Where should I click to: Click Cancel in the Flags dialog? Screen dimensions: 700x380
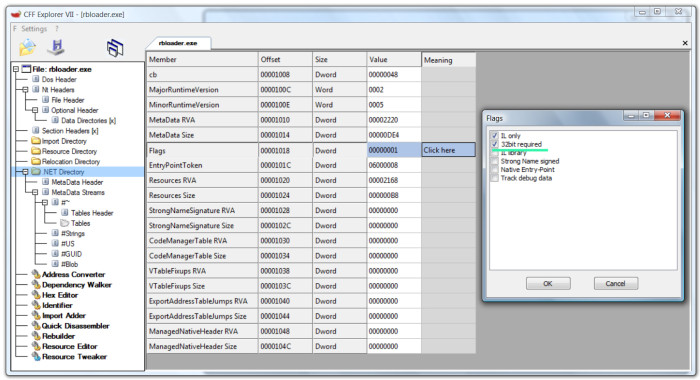click(x=615, y=284)
